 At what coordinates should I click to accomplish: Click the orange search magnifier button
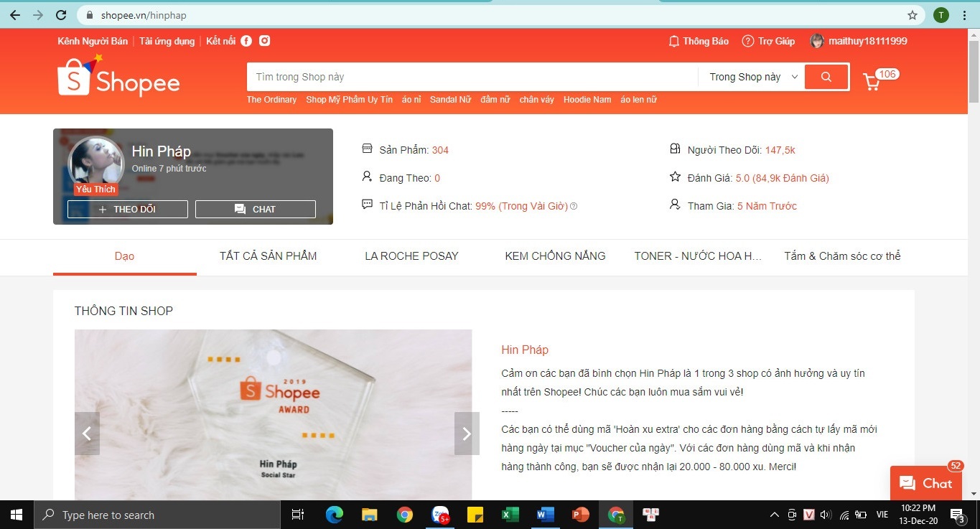point(826,77)
